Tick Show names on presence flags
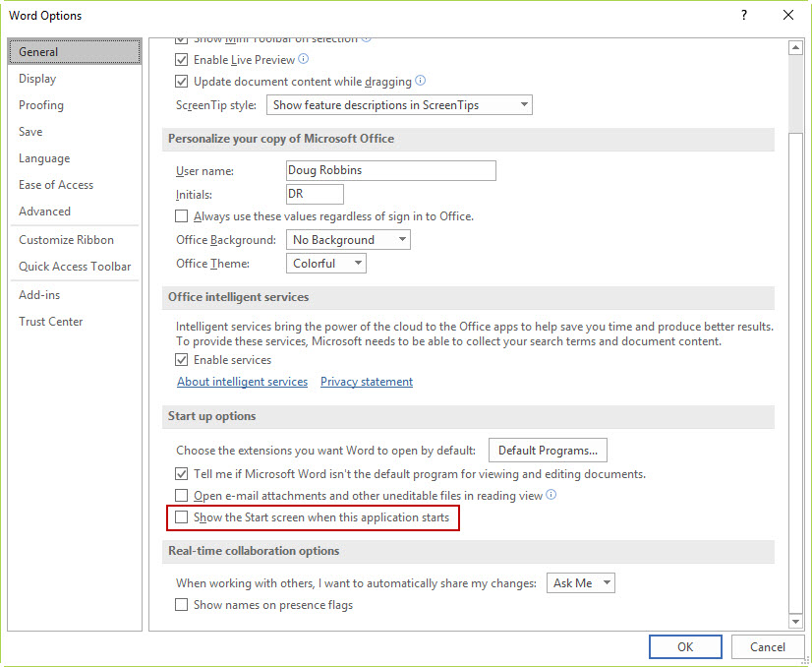812x667 pixels. 181,605
